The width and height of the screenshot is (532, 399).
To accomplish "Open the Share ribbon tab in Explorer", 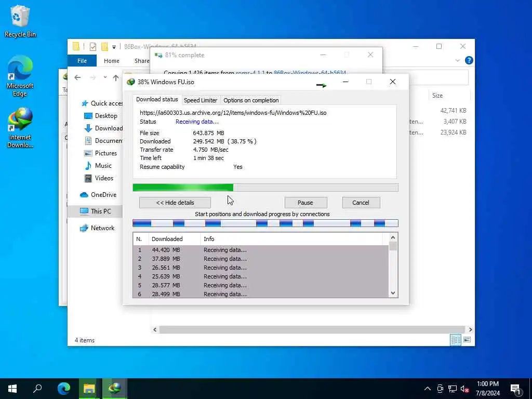I will point(141,61).
